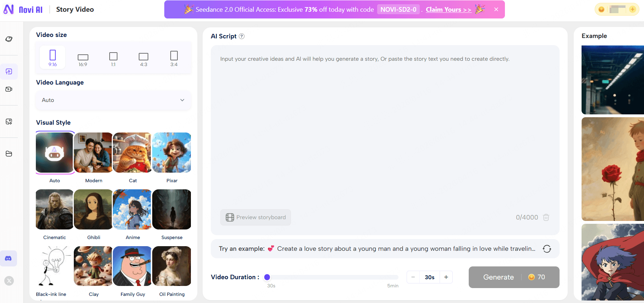This screenshot has height=303, width=644.
Task: Increase video duration with plus stepper
Action: (446, 277)
